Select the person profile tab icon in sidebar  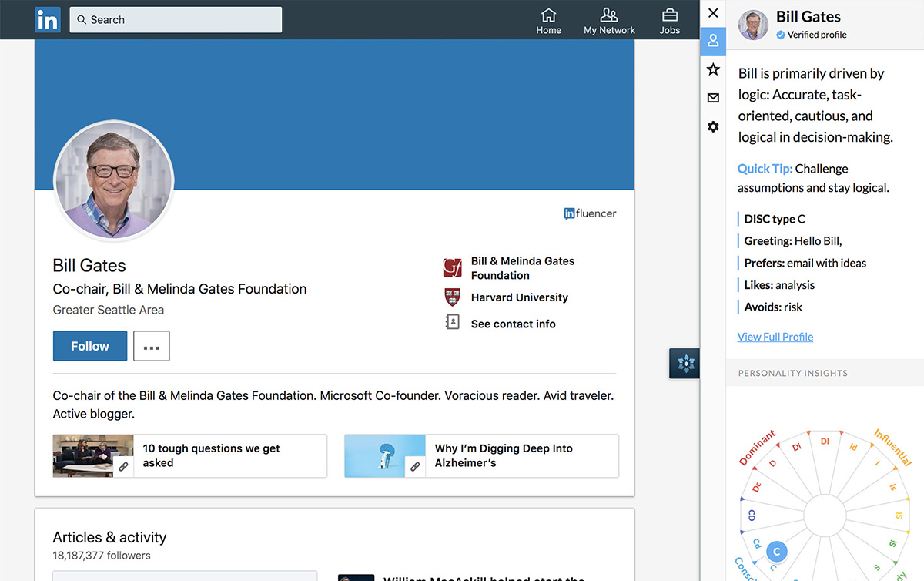(x=713, y=41)
